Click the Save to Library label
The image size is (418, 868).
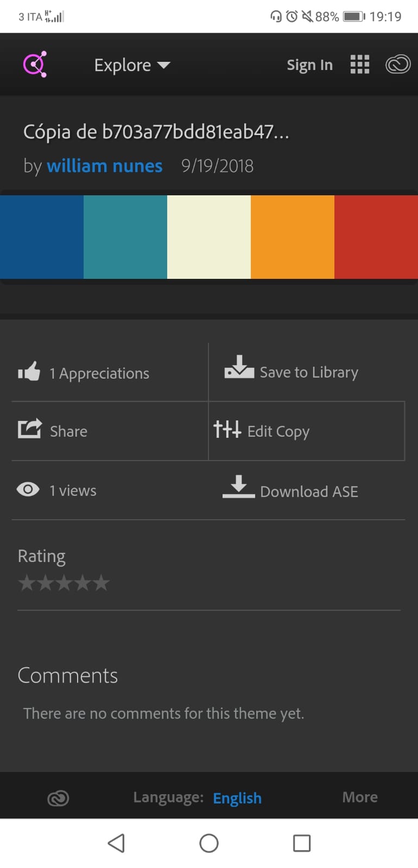tap(309, 372)
